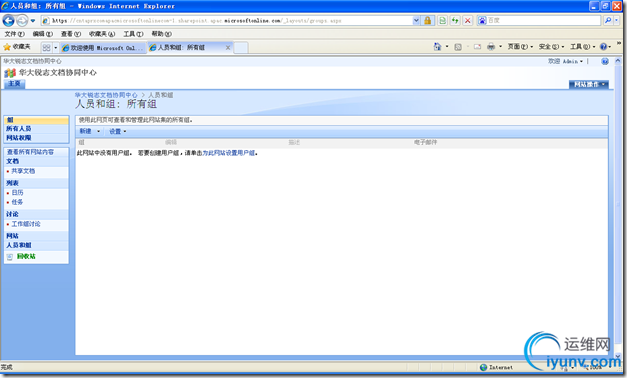Open 所有人员 in the left navigation
The image size is (627, 378).
(18, 129)
